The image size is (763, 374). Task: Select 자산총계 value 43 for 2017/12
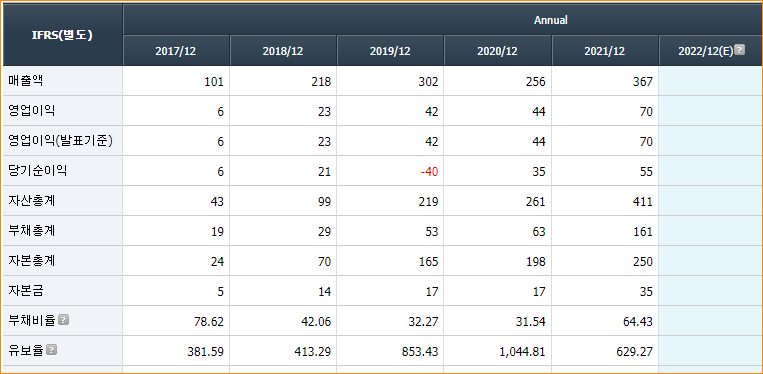click(218, 202)
